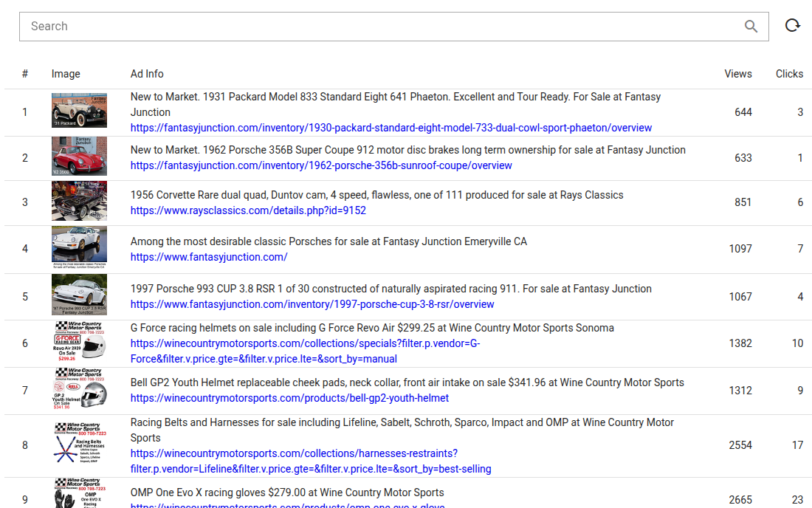Click the 17 clicks value in row 8
Image resolution: width=812 pixels, height=508 pixels.
click(797, 445)
